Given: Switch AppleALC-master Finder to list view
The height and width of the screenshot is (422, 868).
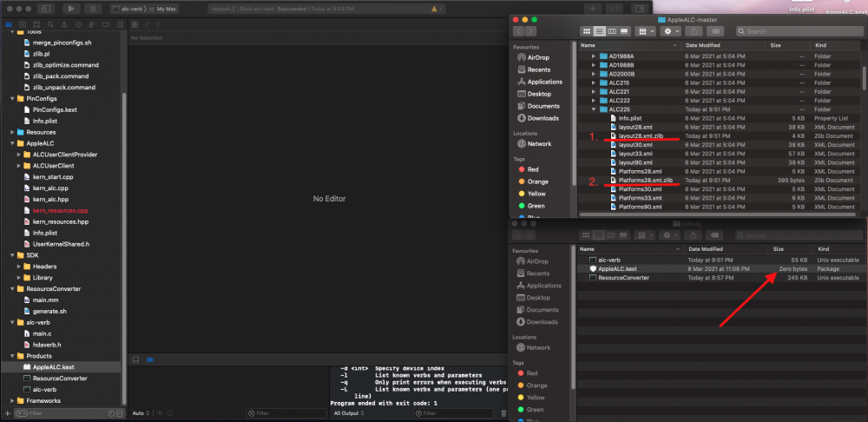Looking at the screenshot, I should pyautogui.click(x=599, y=31).
